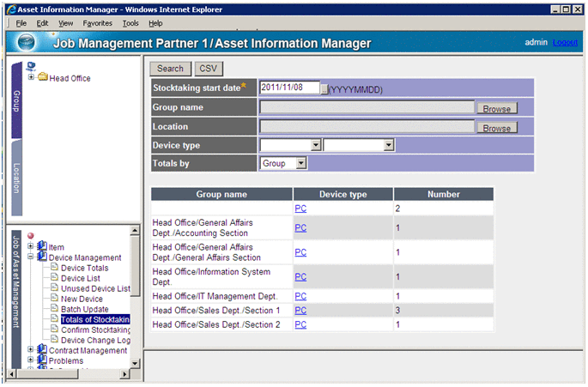Click the Device Management book icon
The height and width of the screenshot is (387, 588).
point(41,257)
